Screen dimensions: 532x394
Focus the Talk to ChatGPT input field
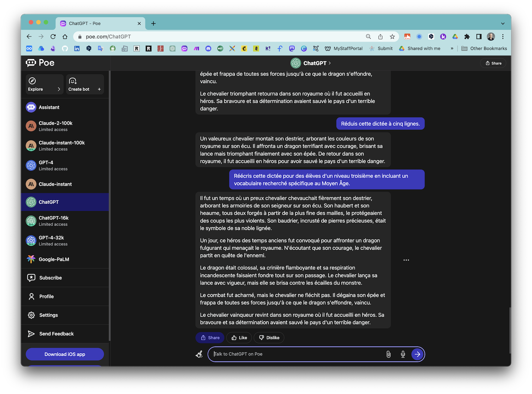pos(297,354)
